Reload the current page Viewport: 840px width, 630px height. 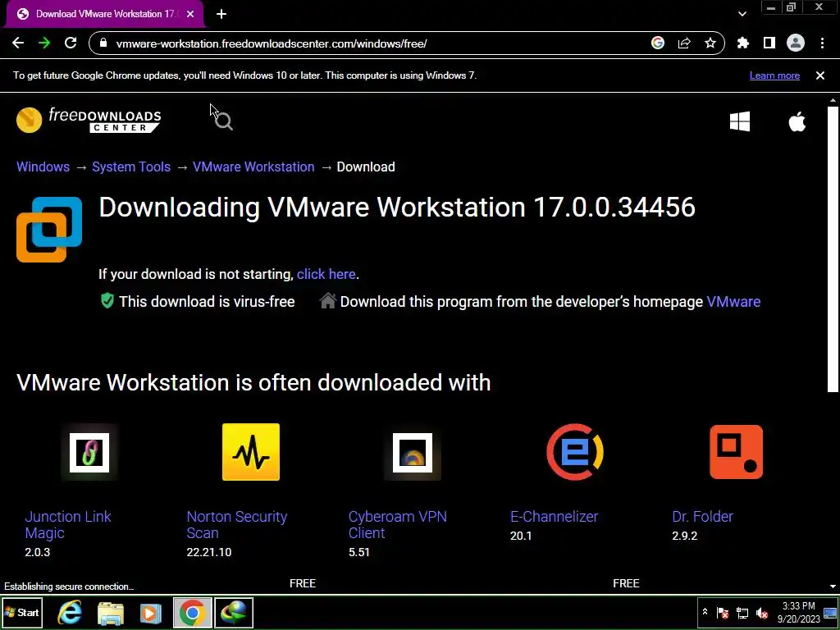(71, 43)
